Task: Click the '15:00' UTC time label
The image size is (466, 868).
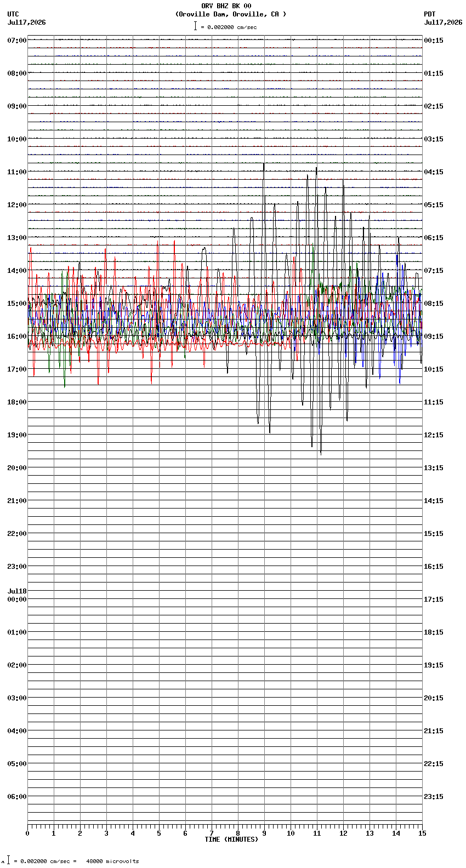Action: (17, 304)
